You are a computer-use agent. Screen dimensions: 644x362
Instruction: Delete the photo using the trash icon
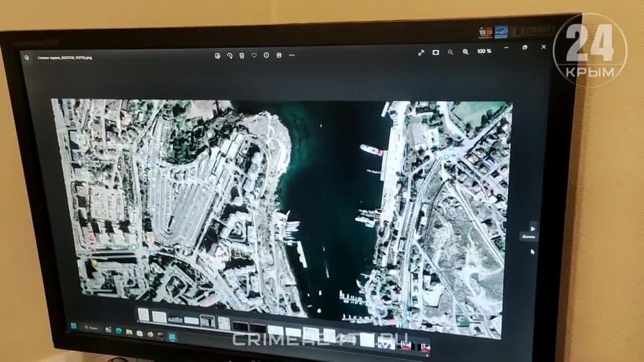242,55
